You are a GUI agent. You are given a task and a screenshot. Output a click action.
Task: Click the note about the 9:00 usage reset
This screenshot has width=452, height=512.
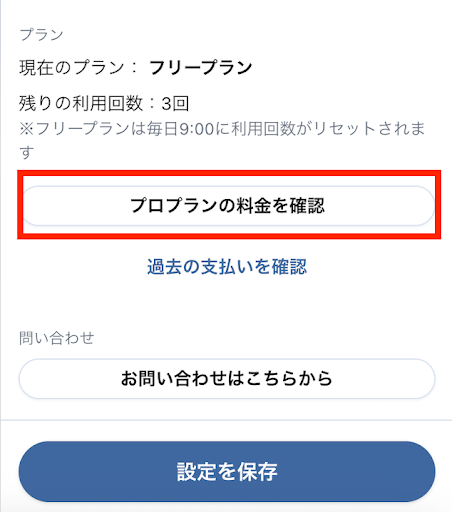pos(222,140)
